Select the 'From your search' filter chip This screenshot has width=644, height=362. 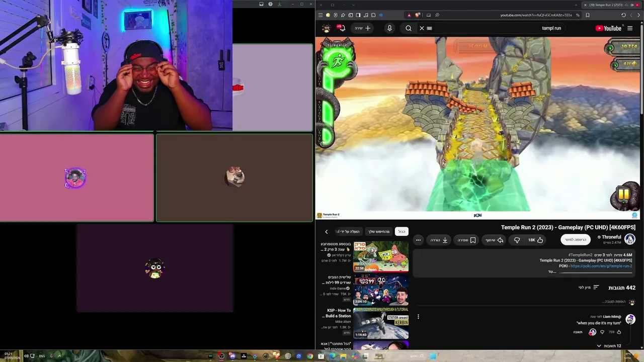[379, 232]
